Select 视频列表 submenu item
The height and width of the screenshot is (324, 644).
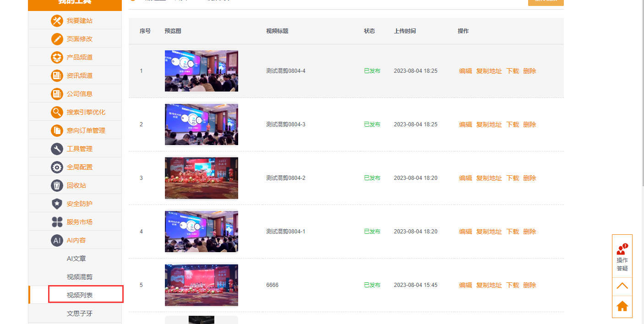coord(80,295)
